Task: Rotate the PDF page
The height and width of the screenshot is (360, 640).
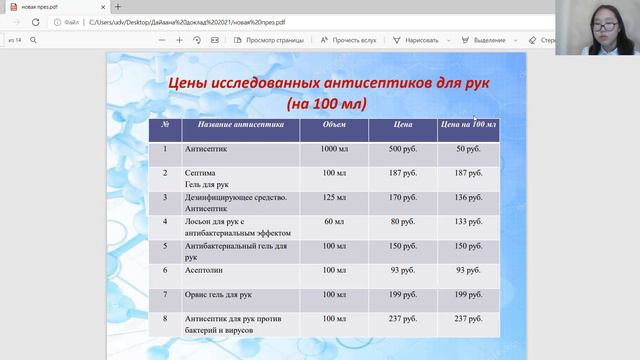Action: [197, 40]
